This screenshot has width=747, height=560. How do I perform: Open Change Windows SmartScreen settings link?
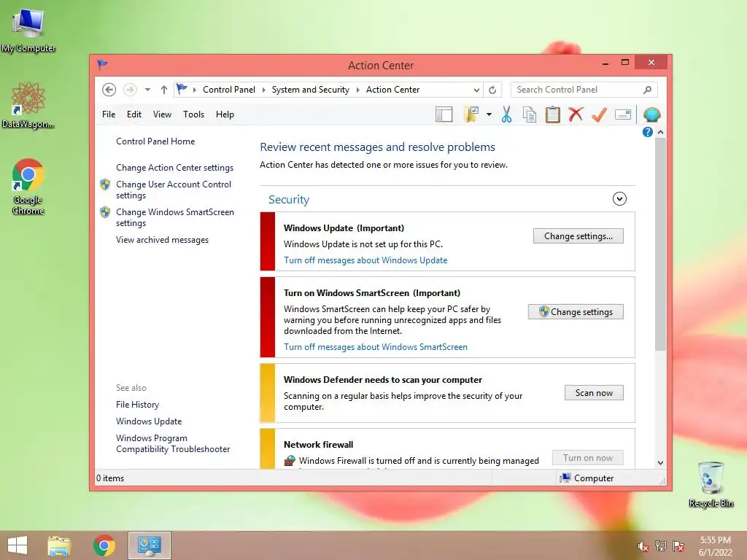coord(175,217)
